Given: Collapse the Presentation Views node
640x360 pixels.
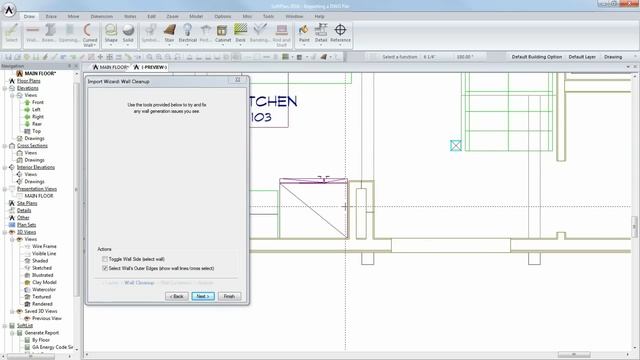Looking at the screenshot, I should [5, 189].
